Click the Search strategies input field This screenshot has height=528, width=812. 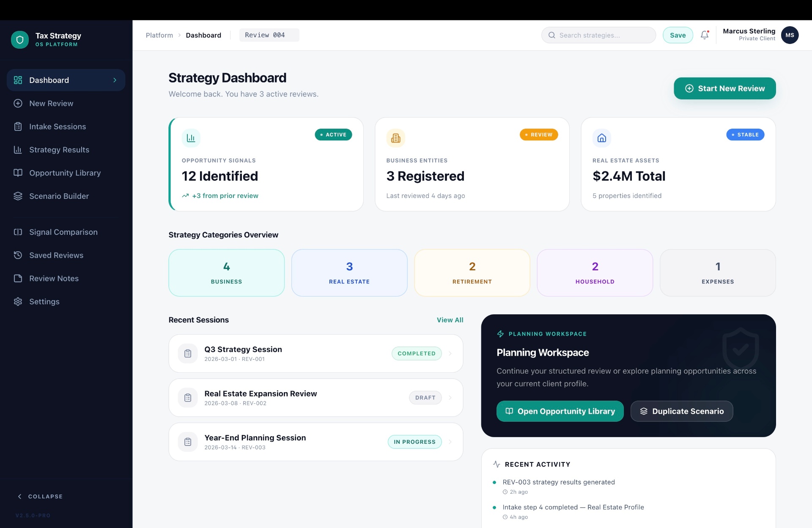[x=598, y=35]
